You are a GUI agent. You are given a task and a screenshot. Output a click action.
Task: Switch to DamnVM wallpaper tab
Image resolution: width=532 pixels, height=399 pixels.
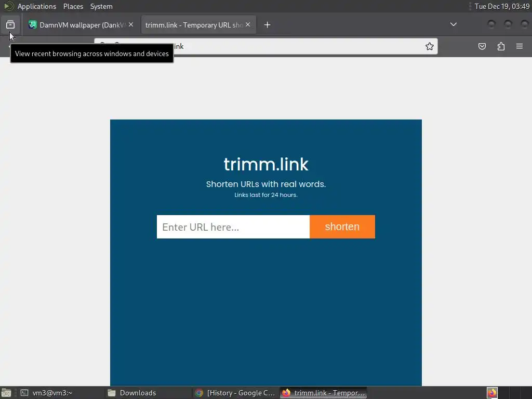pyautogui.click(x=82, y=25)
